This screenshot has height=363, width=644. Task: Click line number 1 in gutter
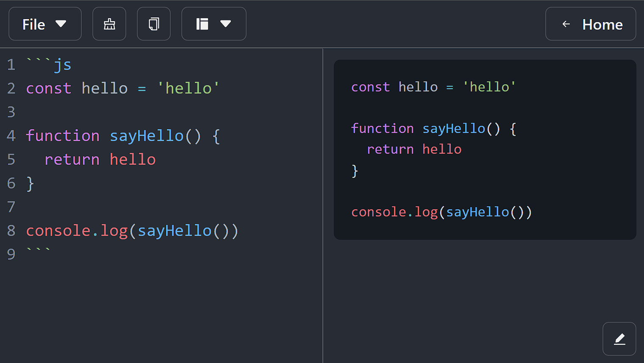(x=11, y=65)
